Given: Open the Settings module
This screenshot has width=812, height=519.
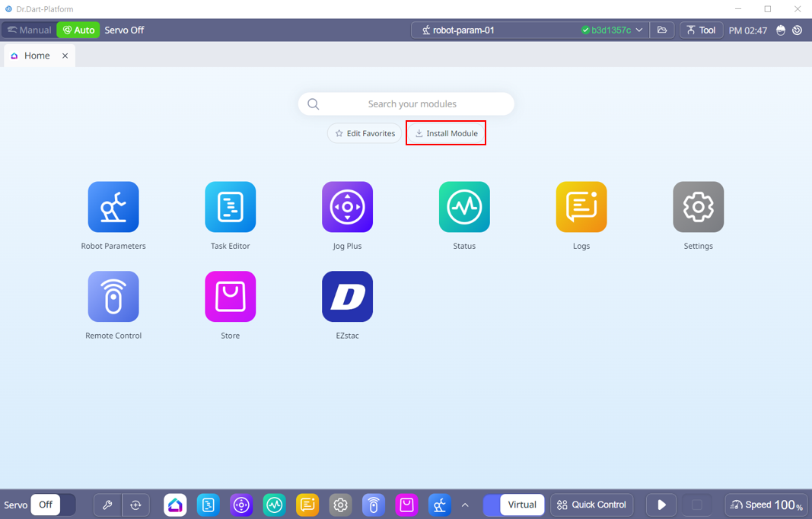Looking at the screenshot, I should 698,207.
